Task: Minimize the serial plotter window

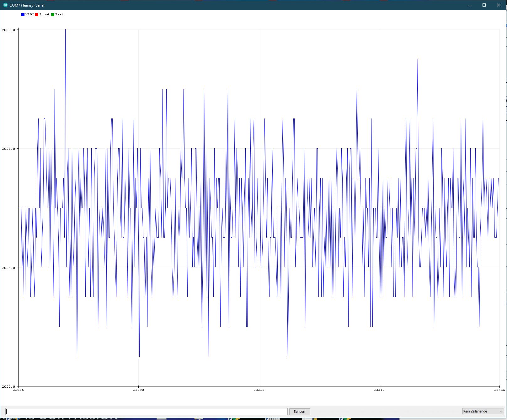Action: tap(470, 5)
